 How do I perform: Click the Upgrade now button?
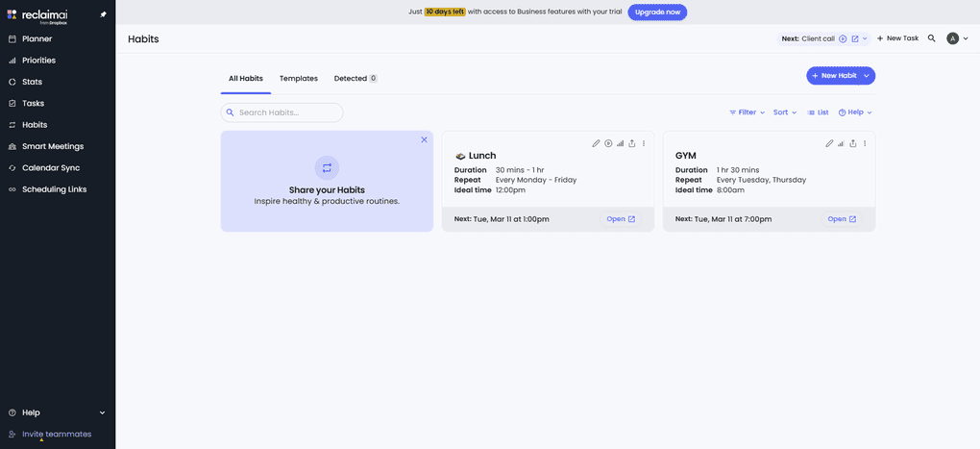coord(657,12)
